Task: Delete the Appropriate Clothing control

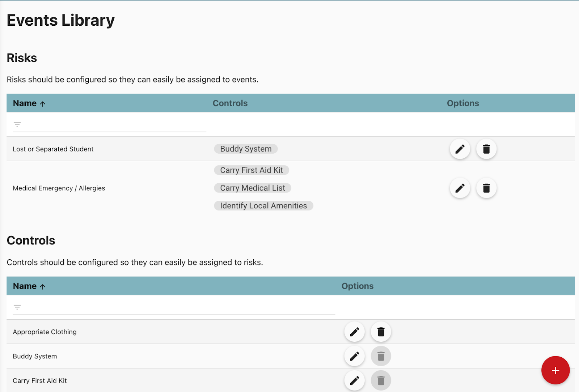Action: click(x=381, y=332)
